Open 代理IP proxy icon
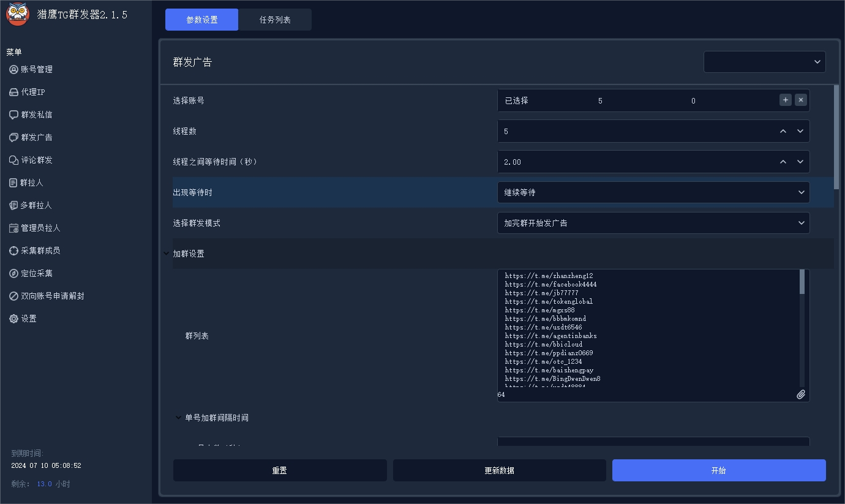845x504 pixels. (13, 92)
